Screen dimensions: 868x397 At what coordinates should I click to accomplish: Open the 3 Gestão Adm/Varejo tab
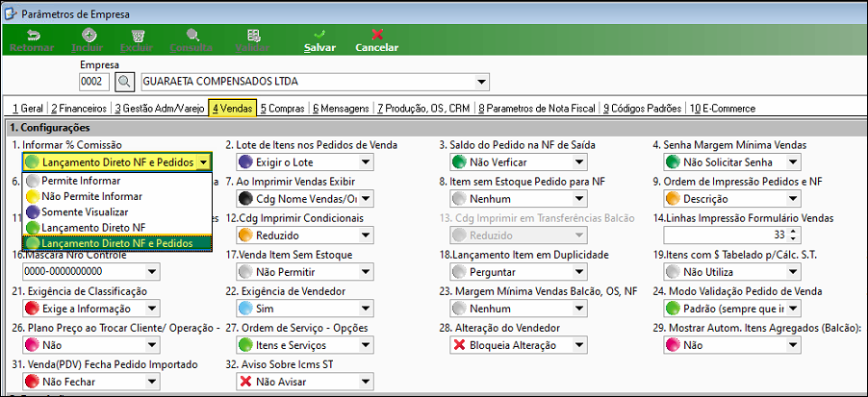coord(160,109)
